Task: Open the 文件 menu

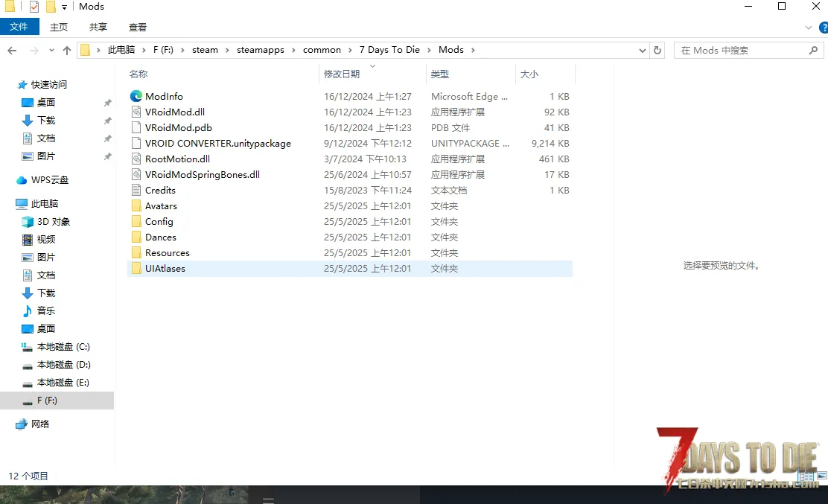Action: pyautogui.click(x=19, y=27)
